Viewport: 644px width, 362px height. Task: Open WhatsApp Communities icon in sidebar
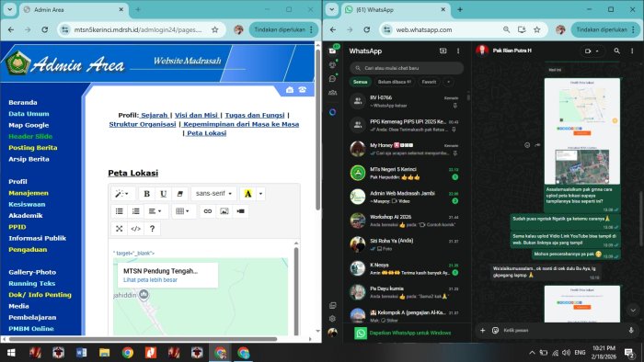333,93
